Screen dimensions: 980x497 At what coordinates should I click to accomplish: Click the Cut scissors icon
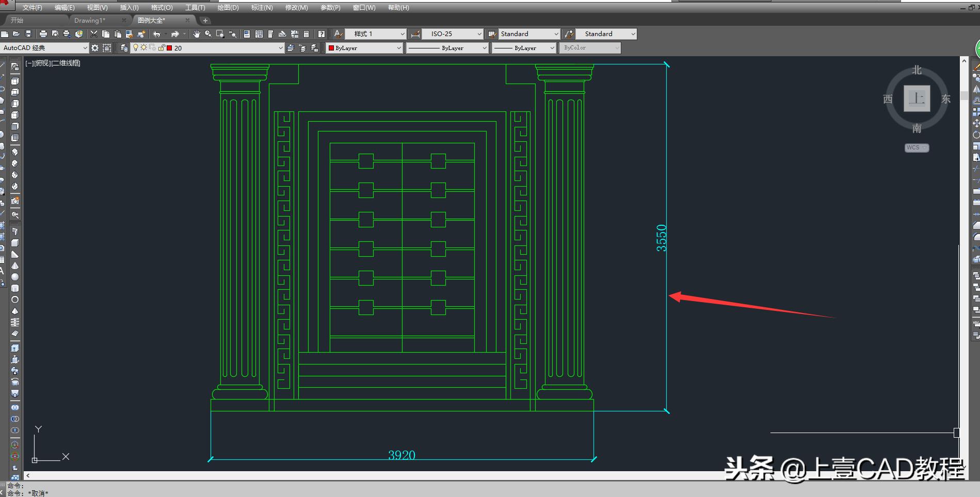click(x=94, y=34)
